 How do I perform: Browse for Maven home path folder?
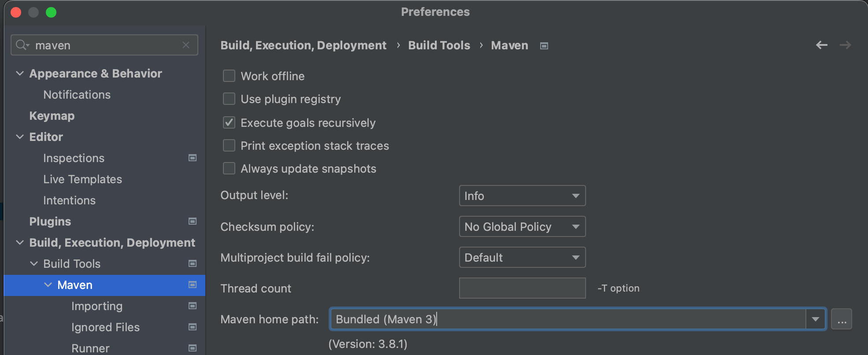click(842, 319)
